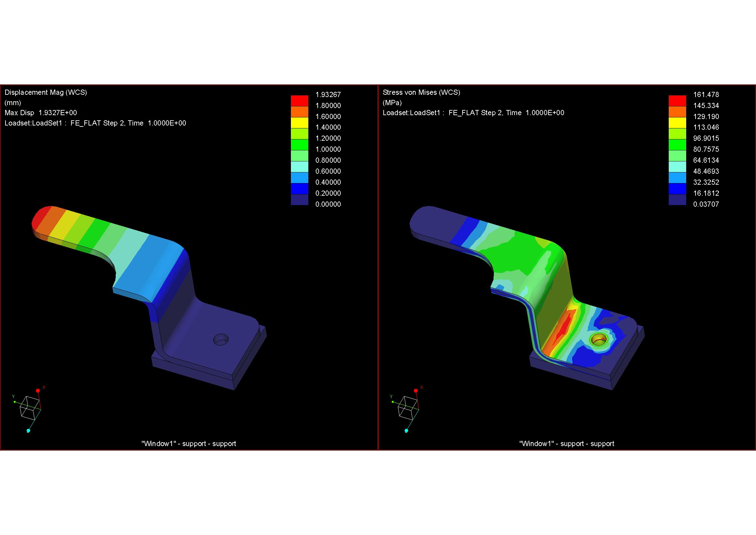Click the "(MPa)" units label
The height and width of the screenshot is (535, 756).
pyautogui.click(x=392, y=103)
